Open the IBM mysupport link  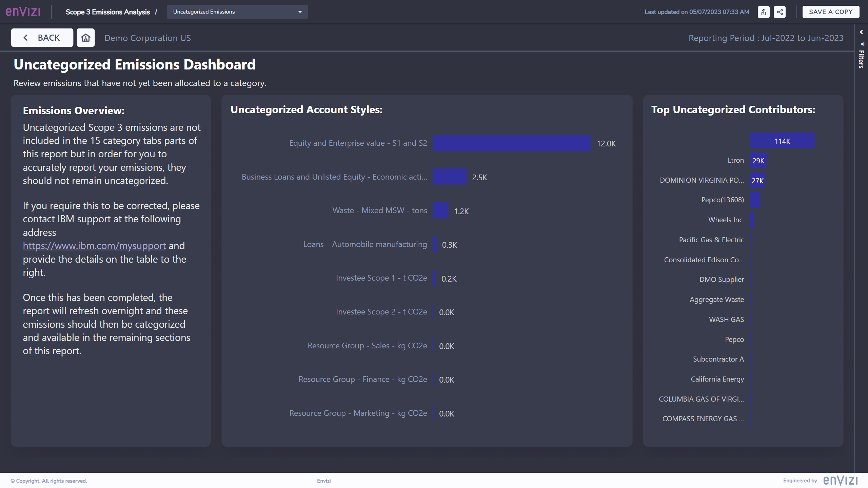pyautogui.click(x=94, y=246)
